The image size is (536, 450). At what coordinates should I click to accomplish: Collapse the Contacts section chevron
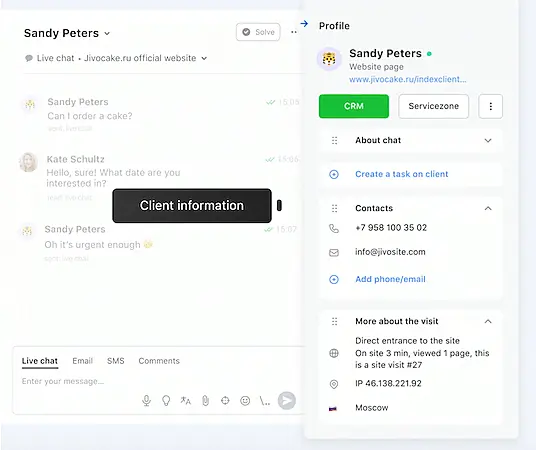(x=488, y=208)
